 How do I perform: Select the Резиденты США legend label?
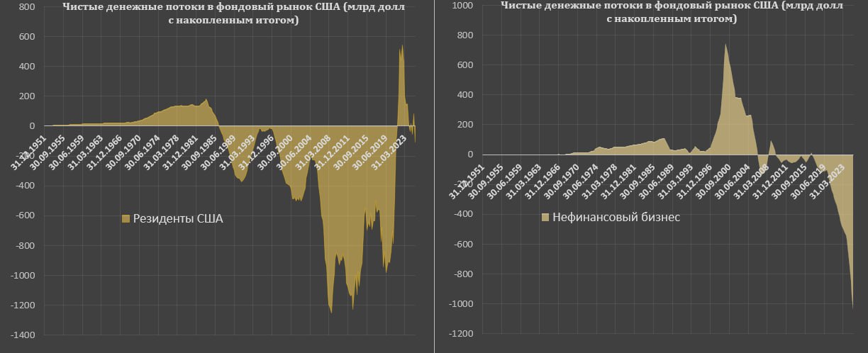coord(178,218)
